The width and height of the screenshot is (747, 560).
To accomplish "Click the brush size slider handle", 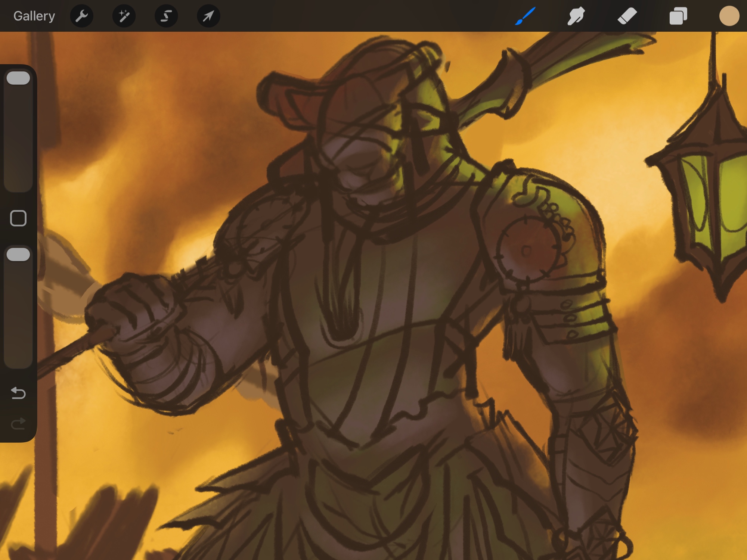I will [18, 78].
